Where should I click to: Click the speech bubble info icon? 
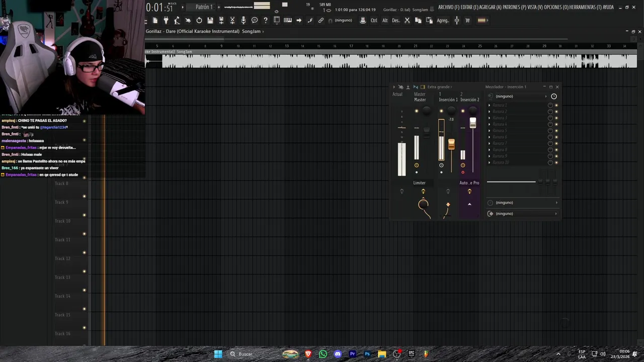click(255, 20)
